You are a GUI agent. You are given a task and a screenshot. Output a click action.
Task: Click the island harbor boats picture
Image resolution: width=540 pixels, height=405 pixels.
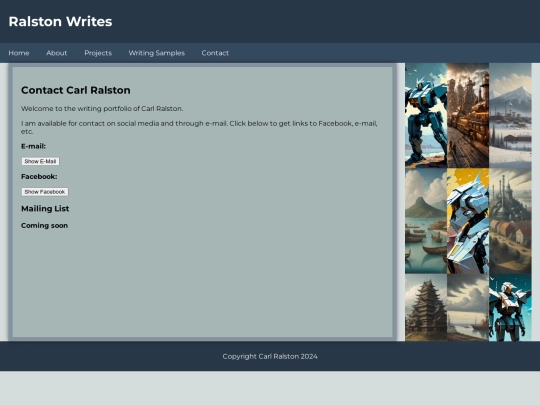point(426,221)
